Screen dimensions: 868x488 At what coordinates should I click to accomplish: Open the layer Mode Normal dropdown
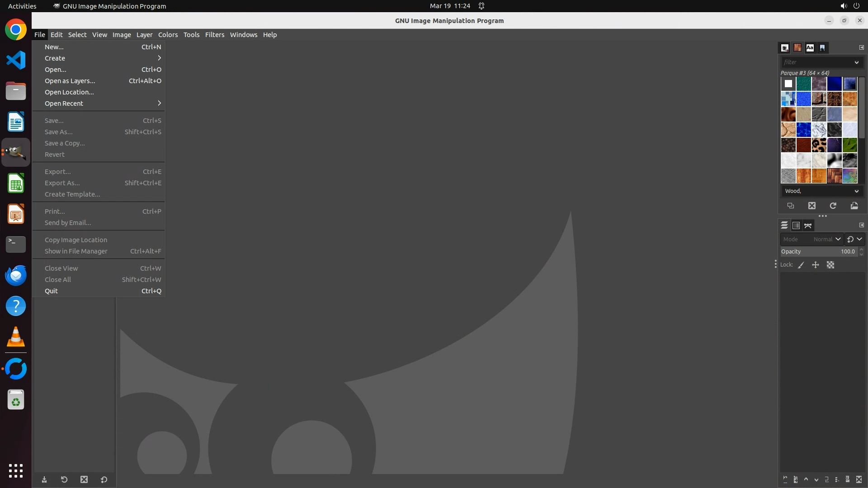pyautogui.click(x=827, y=239)
